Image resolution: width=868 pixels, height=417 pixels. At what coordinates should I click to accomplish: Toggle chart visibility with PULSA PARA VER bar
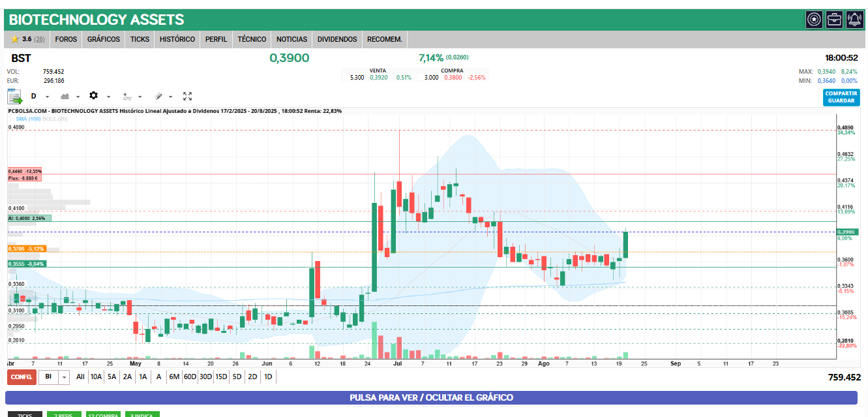431,397
